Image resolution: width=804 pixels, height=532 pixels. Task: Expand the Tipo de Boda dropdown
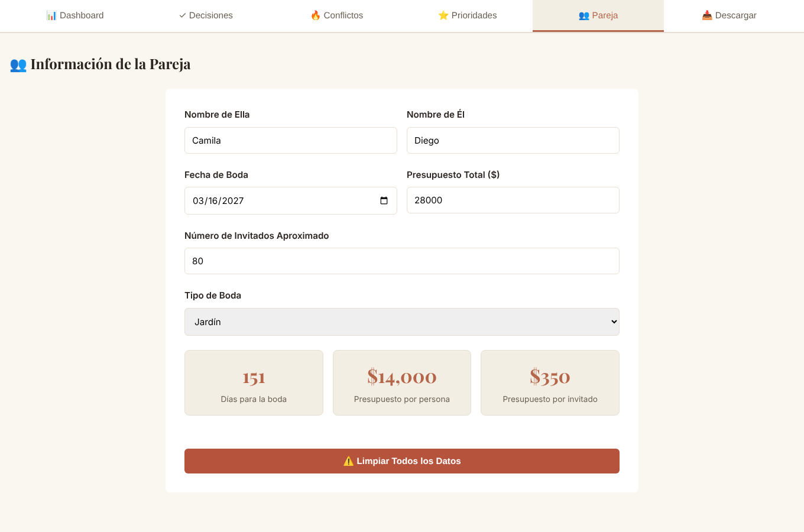[402, 322]
